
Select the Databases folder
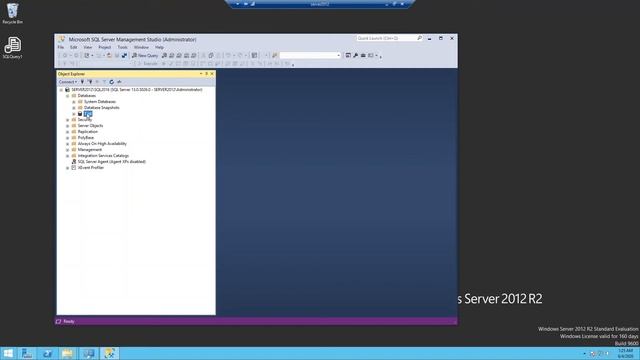click(x=87, y=96)
